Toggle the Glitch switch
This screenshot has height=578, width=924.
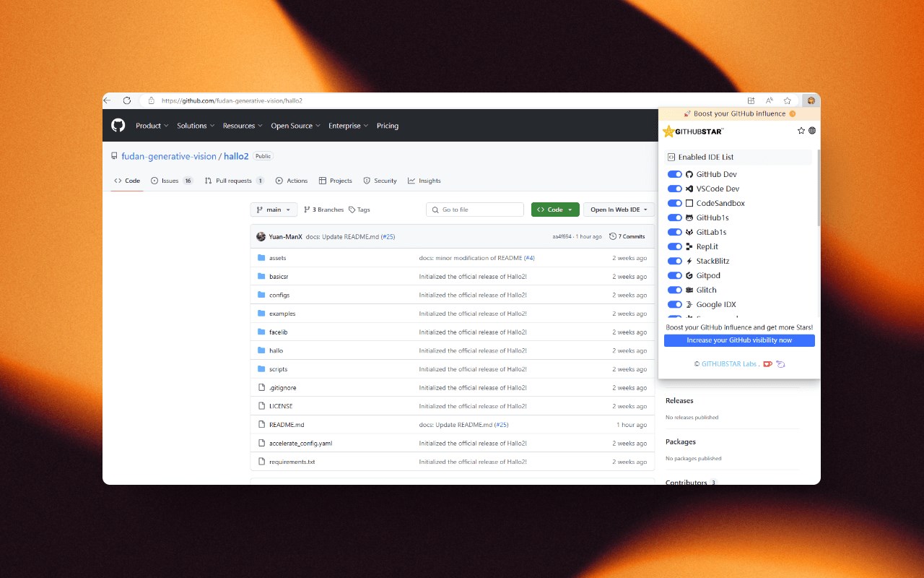pos(675,290)
